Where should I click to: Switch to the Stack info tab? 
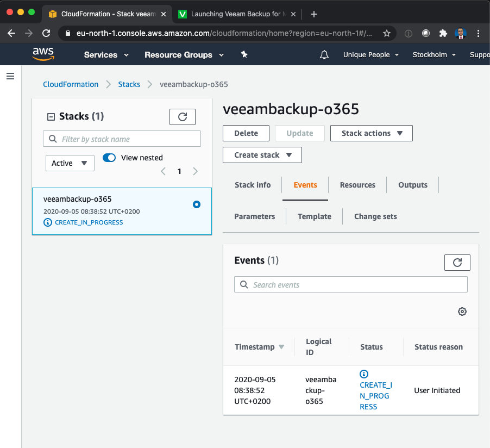253,185
